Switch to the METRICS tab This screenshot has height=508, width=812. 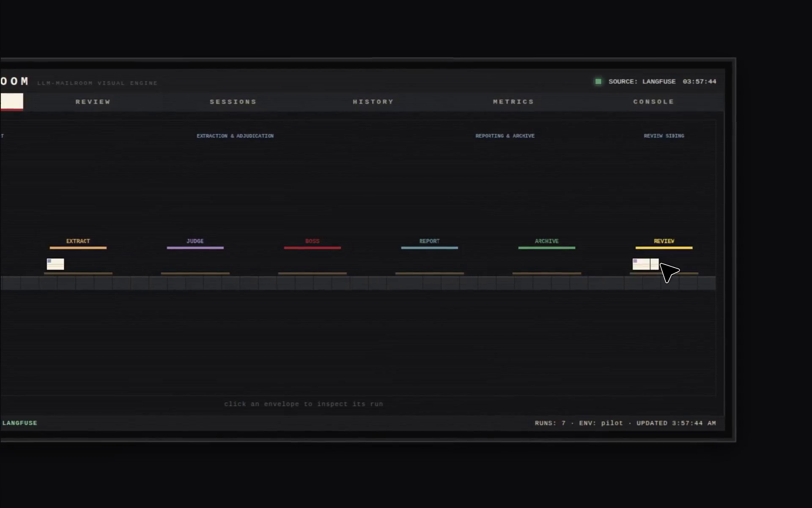[513, 102]
